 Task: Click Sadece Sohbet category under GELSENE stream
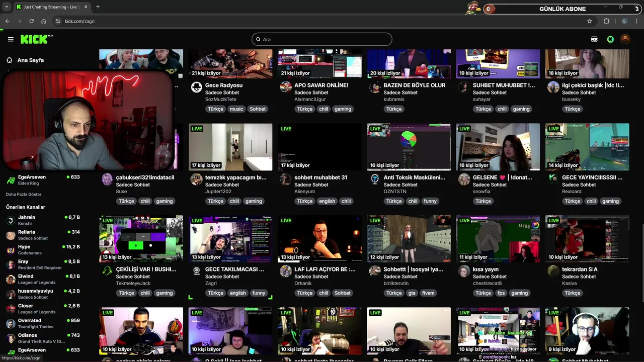point(490,185)
